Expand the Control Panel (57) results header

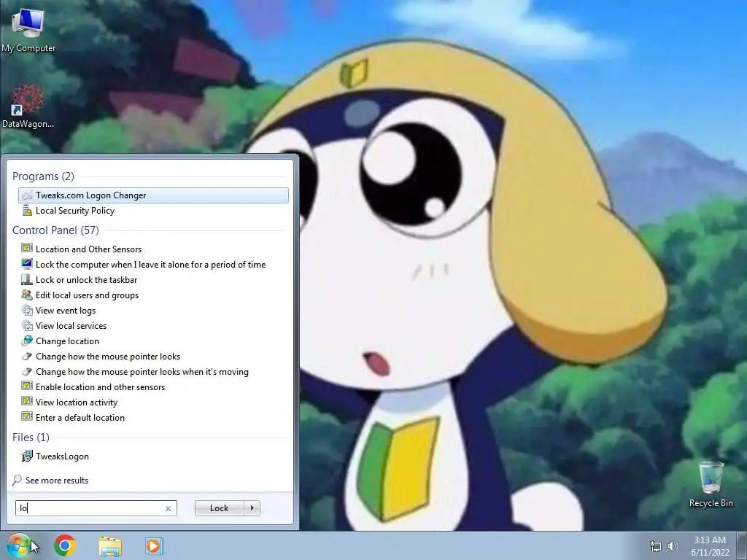pyautogui.click(x=55, y=230)
